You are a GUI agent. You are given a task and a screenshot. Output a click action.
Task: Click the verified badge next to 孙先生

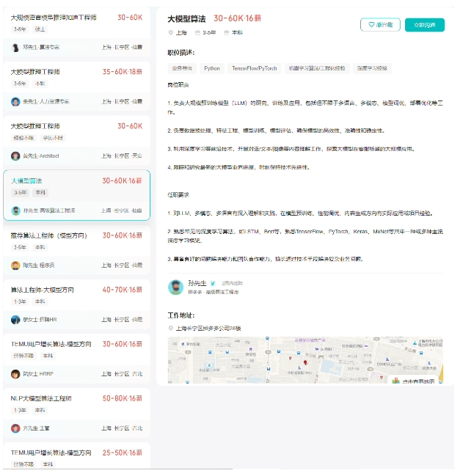[x=213, y=282]
